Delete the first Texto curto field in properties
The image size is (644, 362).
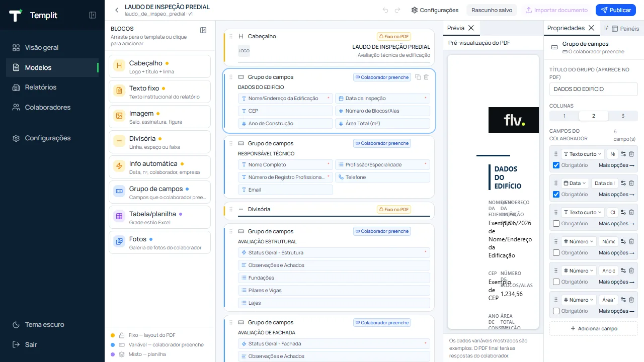[631, 154]
